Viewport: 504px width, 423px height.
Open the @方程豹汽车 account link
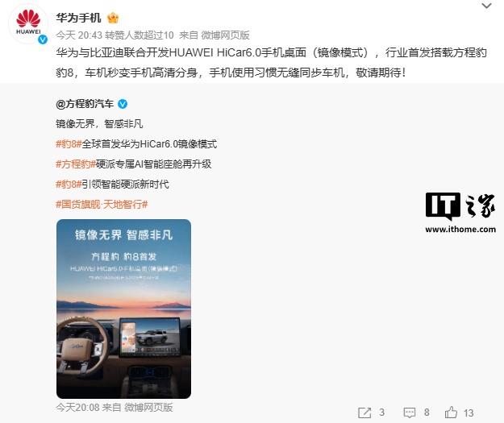pos(85,104)
